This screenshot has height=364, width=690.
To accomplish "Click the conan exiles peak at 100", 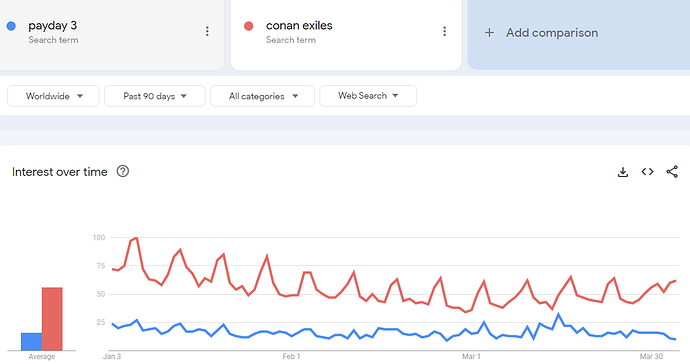I will coord(136,238).
